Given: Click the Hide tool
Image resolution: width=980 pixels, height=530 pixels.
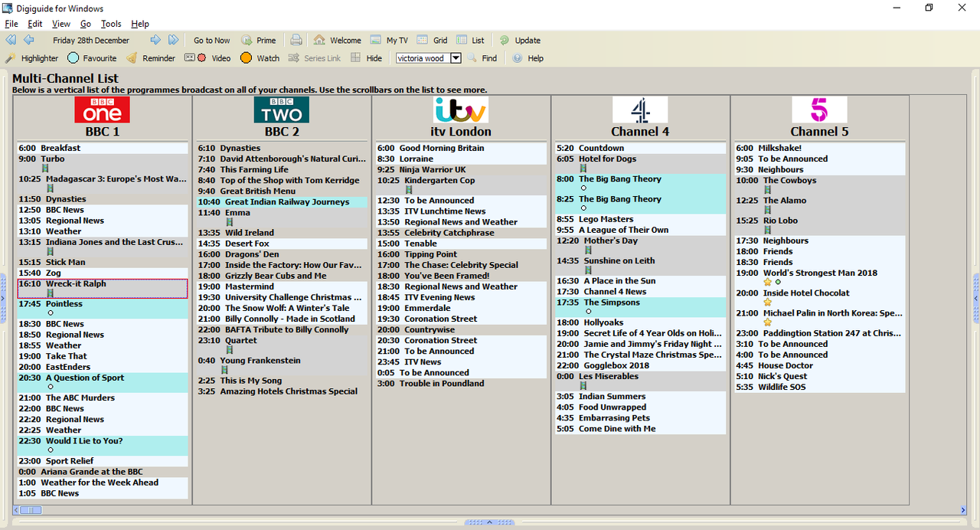Looking at the screenshot, I should (x=366, y=58).
